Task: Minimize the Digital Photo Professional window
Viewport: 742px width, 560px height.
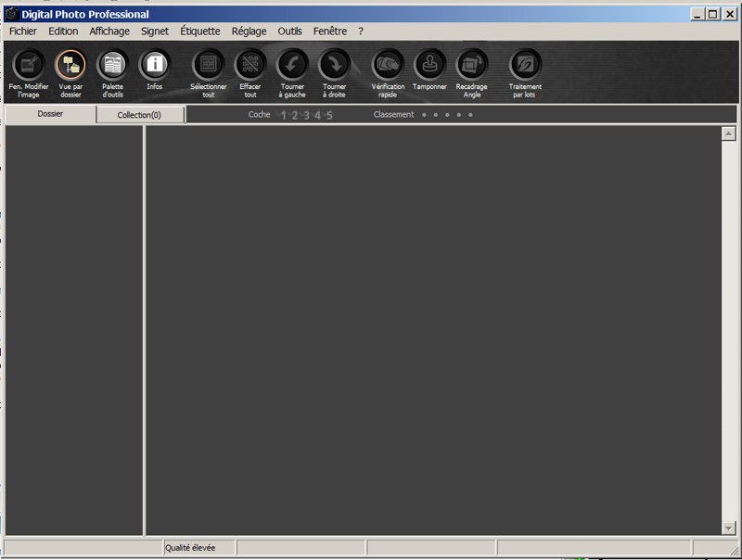Action: coord(697,14)
